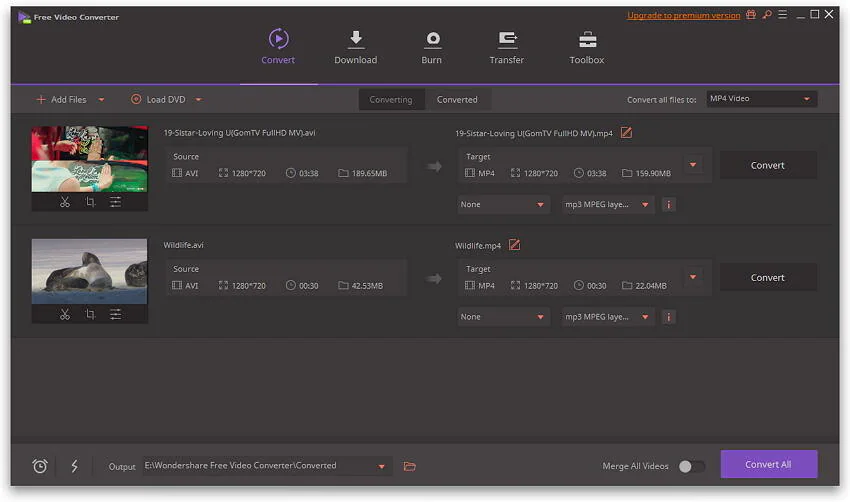This screenshot has height=502, width=850.
Task: Open the output folder icon
Action: pyautogui.click(x=410, y=466)
